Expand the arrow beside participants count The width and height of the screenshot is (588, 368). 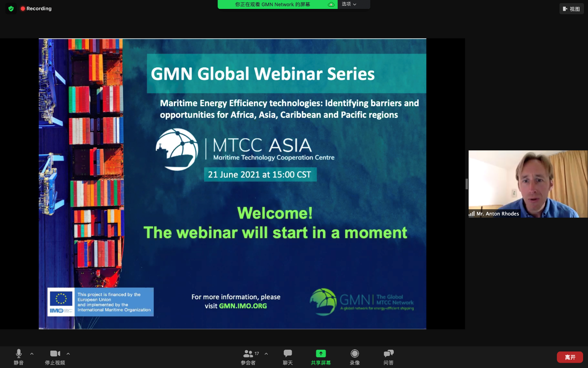[266, 354]
